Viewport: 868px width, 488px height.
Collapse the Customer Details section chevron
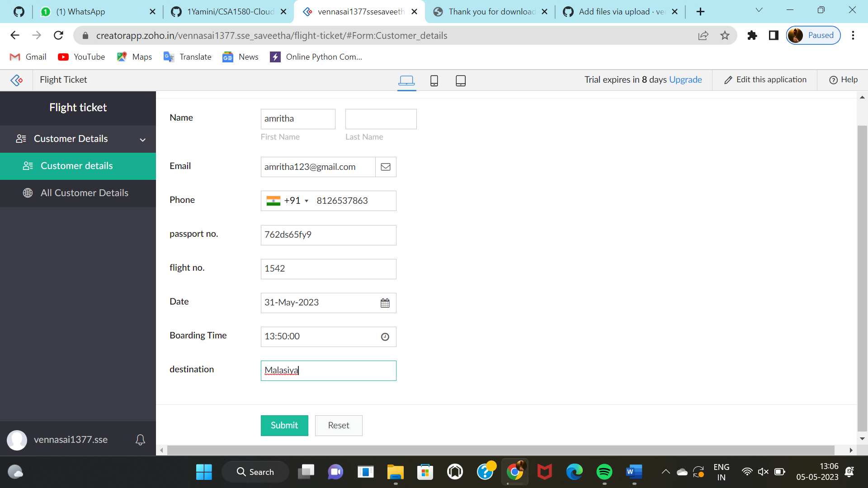(x=142, y=139)
